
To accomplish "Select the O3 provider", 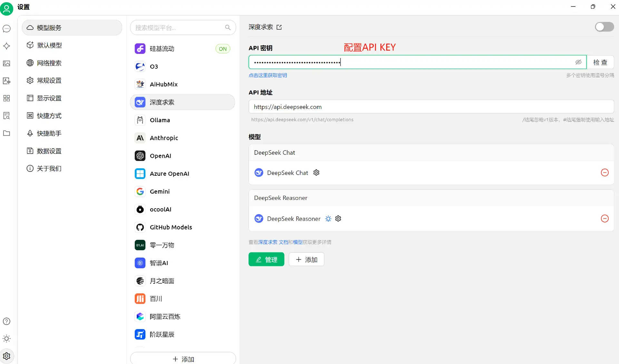I will 182,66.
